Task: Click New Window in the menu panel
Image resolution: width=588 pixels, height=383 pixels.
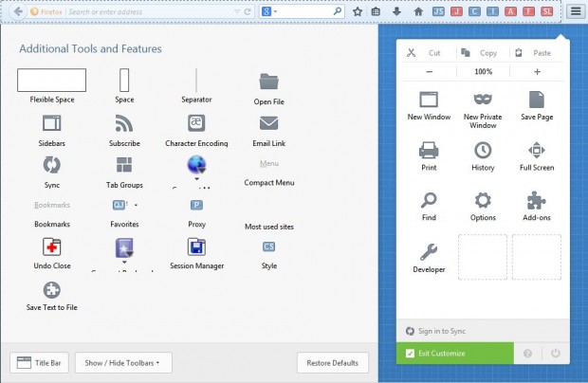Action: pyautogui.click(x=429, y=105)
